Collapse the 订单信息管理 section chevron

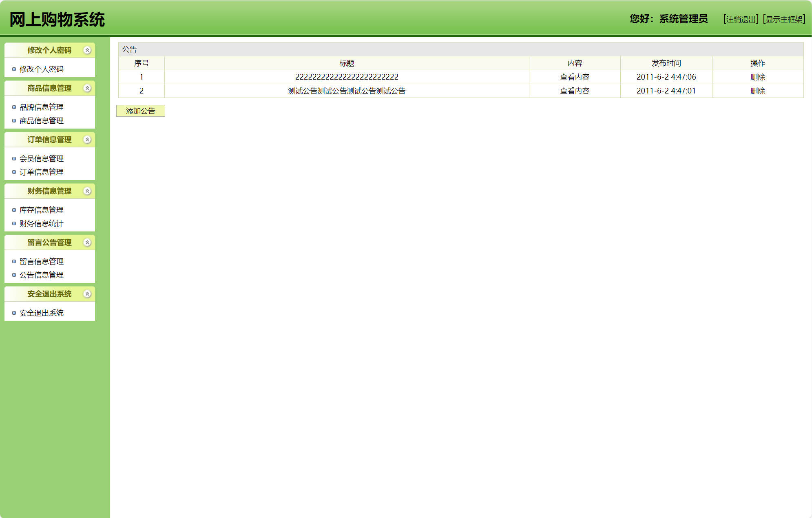pos(87,140)
